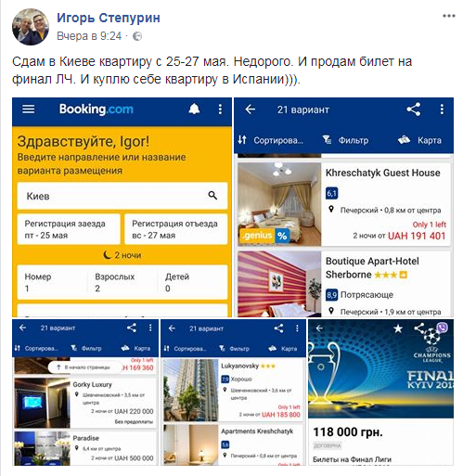The height and width of the screenshot is (476, 463).
Task: Open the Gorky Luxury listing
Action: pyautogui.click(x=85, y=403)
